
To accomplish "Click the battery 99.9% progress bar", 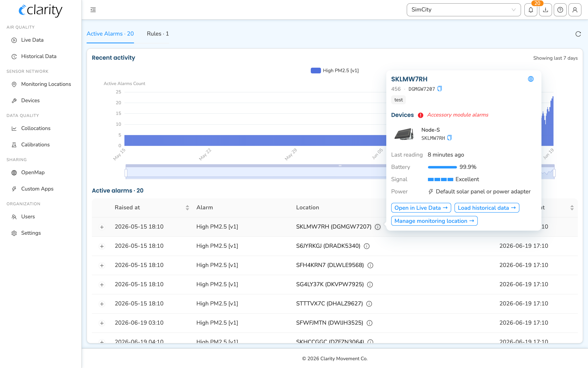I will (x=442, y=167).
